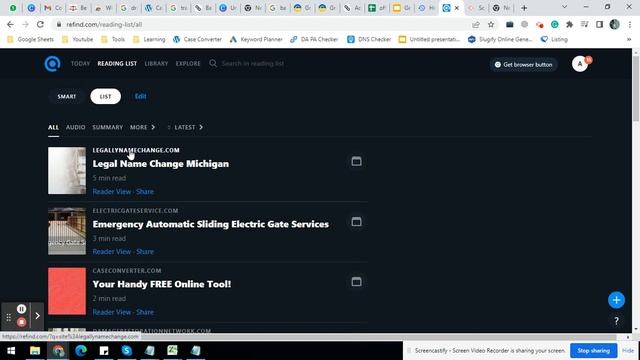Open Chrome profile avatar

click(x=614, y=24)
